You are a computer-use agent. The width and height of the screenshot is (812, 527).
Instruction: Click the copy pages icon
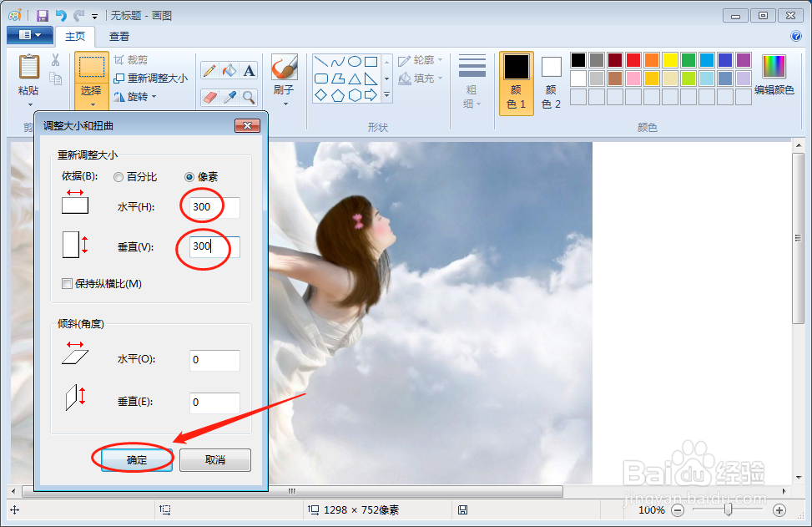point(55,79)
